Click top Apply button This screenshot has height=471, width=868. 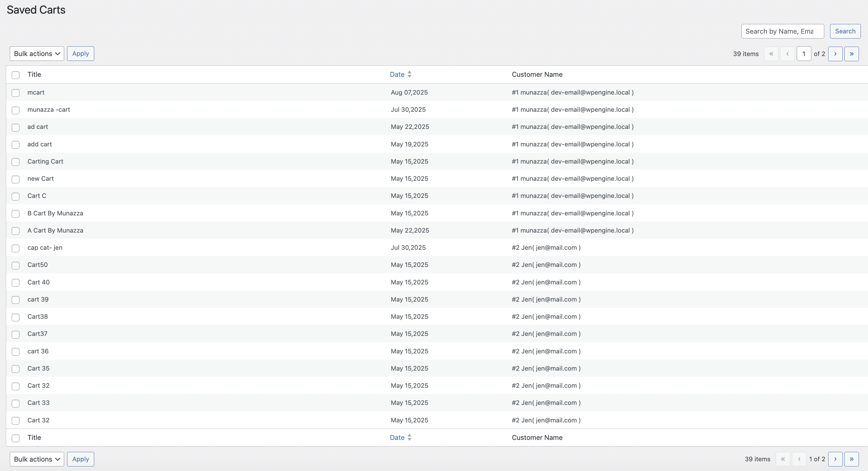[x=81, y=54]
